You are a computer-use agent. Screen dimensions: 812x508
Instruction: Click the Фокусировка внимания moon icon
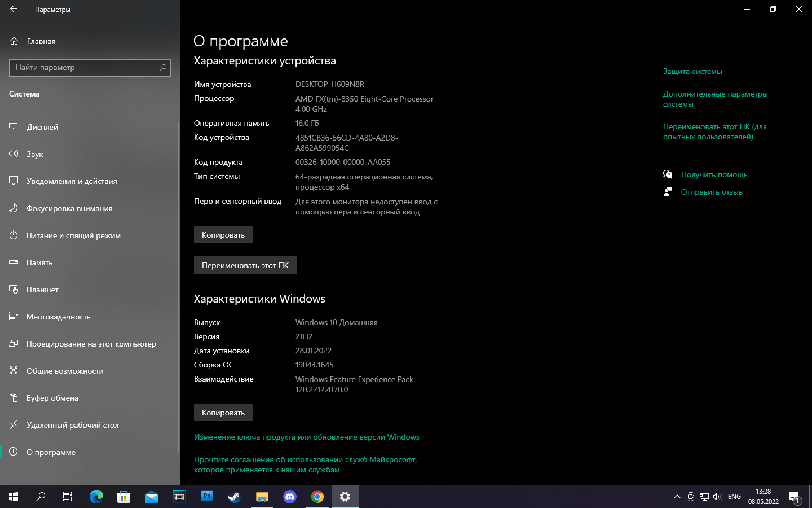pyautogui.click(x=14, y=208)
